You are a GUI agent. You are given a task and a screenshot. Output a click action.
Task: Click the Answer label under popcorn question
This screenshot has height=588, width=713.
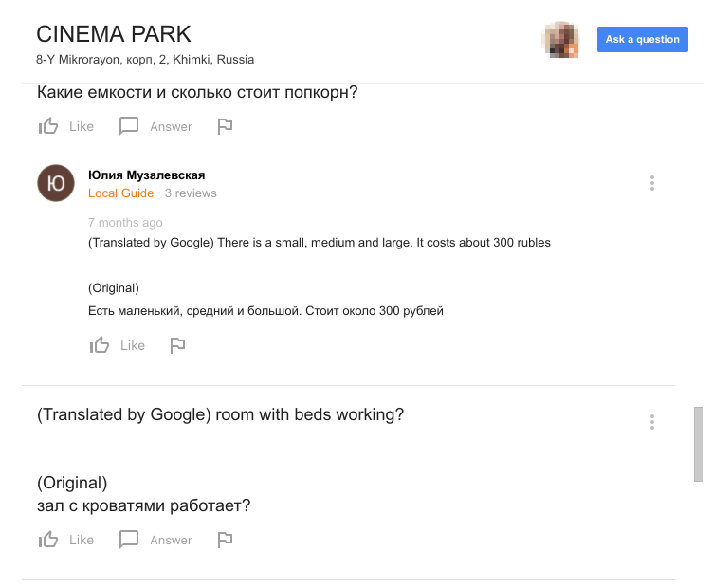[x=171, y=127]
